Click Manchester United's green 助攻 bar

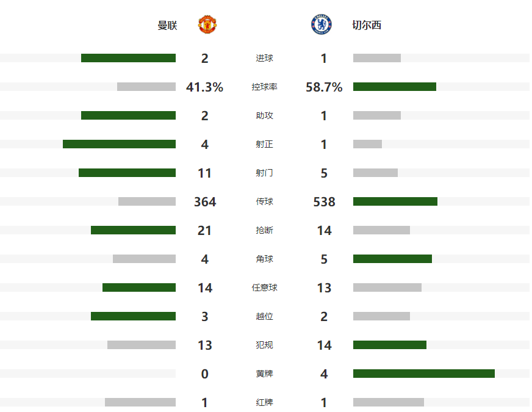click(128, 115)
